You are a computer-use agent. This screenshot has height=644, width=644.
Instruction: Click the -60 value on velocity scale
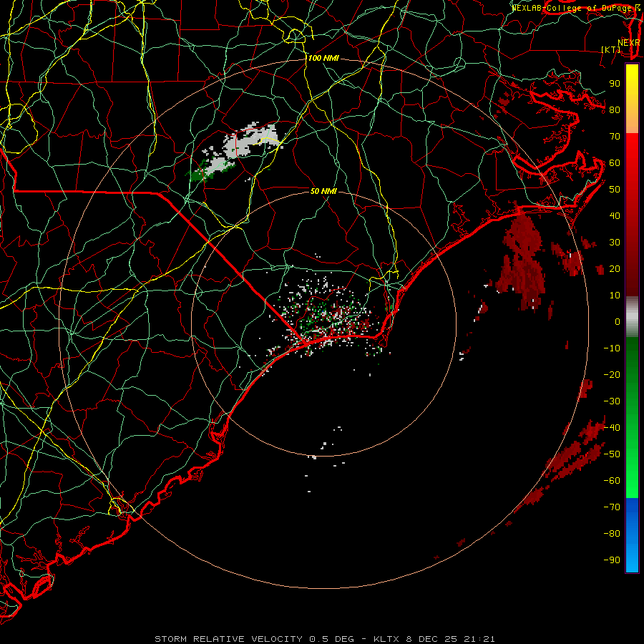(612, 481)
